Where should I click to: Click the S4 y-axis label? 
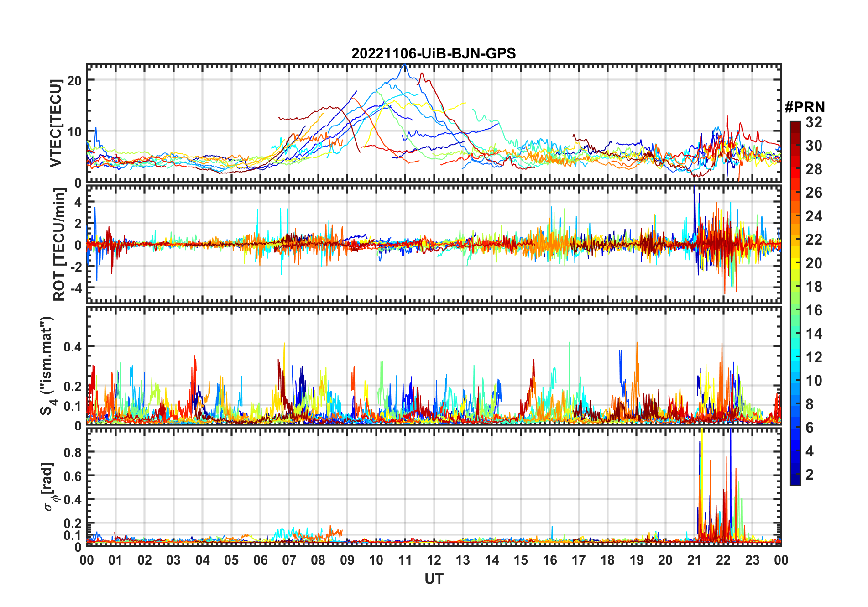pos(47,366)
